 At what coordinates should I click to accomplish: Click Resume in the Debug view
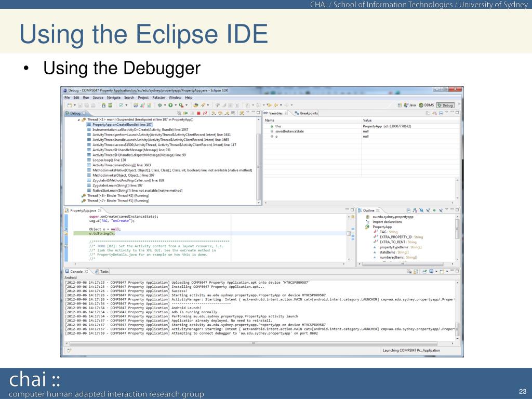[185, 113]
